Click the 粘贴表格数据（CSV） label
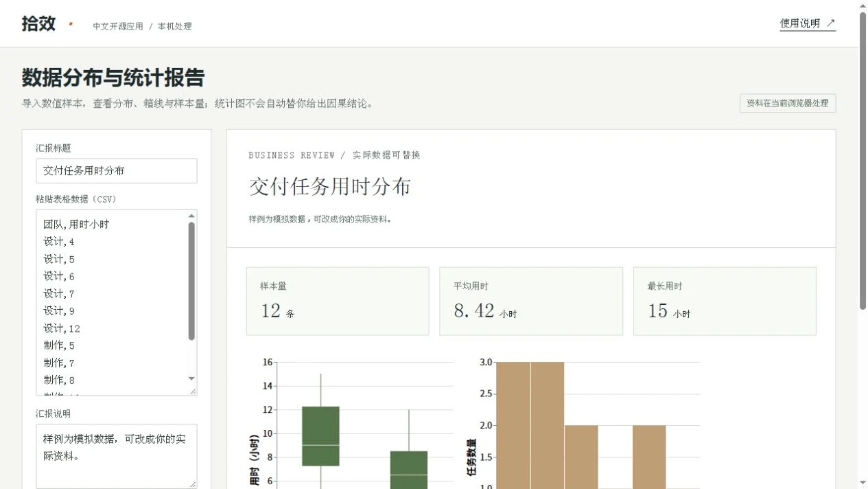 click(x=76, y=199)
